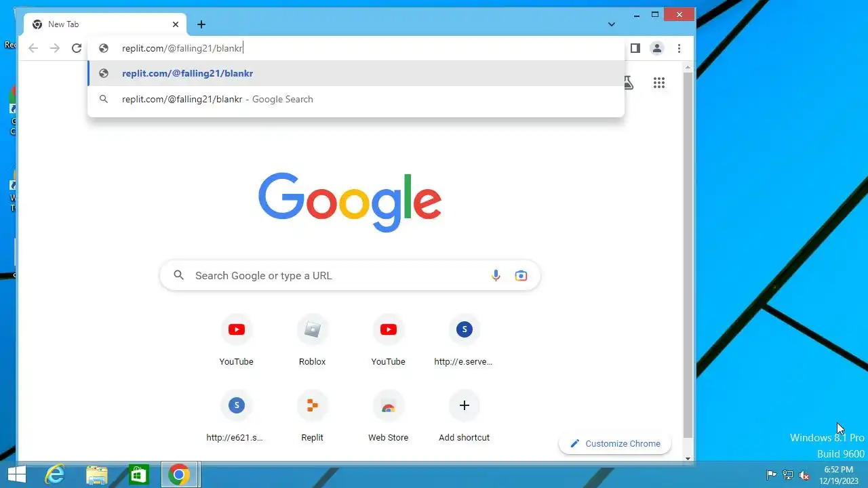Expand the tab search dropdown arrow
The height and width of the screenshot is (488, 868).
(x=611, y=24)
